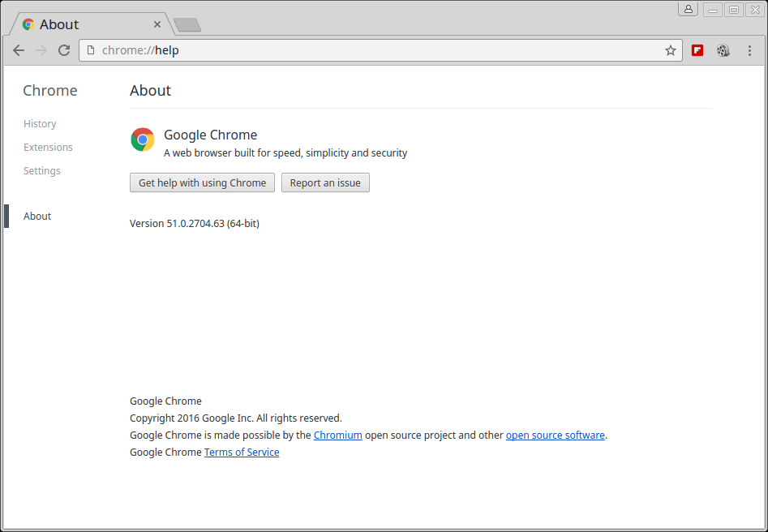This screenshot has height=532, width=768.
Task: Open the Flipboard extension icon
Action: [x=697, y=50]
